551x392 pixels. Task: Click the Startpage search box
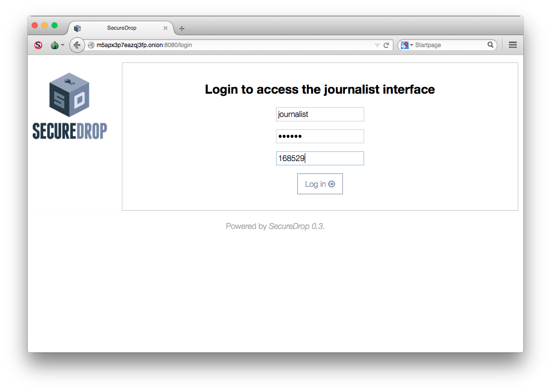(450, 45)
